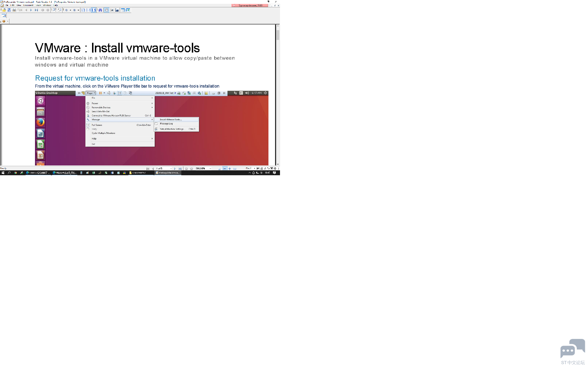The image size is (588, 368).
Task: Open the Edit menu
Action: 12,5
